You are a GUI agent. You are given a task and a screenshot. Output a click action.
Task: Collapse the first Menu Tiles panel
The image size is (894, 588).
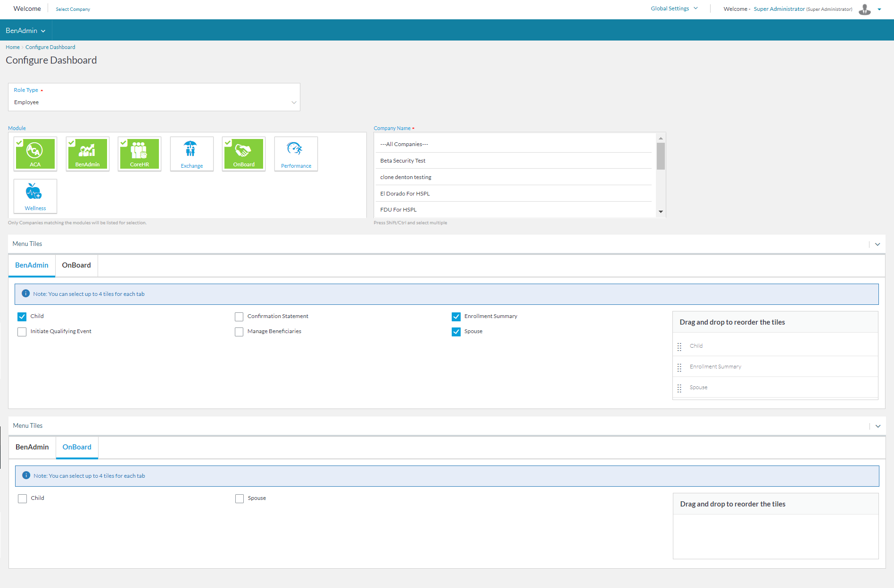(877, 244)
